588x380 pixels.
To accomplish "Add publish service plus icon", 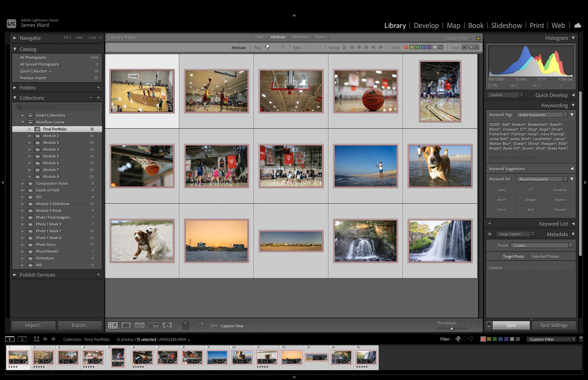I will coord(99,275).
